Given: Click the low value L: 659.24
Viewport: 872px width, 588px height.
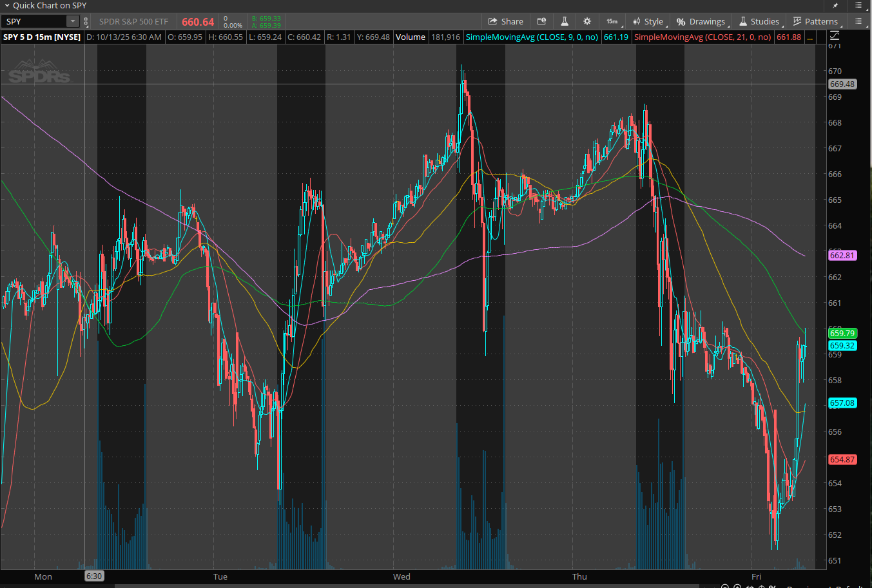Looking at the screenshot, I should click(x=265, y=37).
